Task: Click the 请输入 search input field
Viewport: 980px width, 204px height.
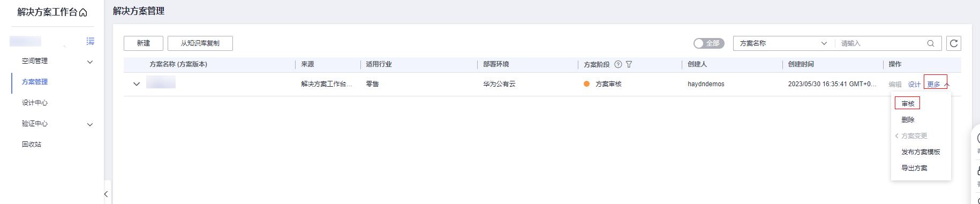Action: coord(881,43)
